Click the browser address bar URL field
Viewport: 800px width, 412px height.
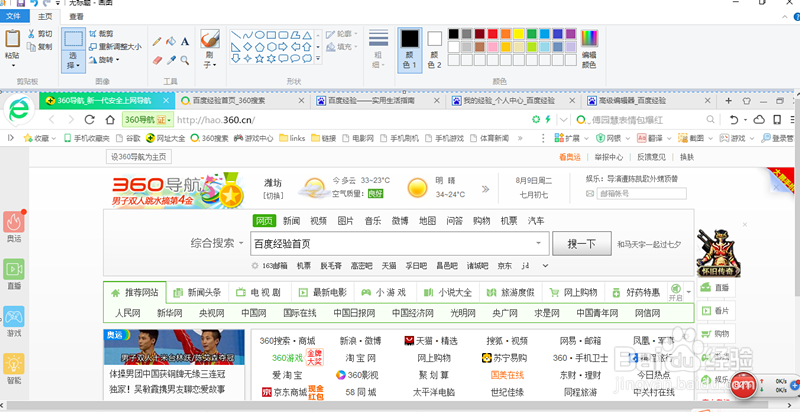coord(352,120)
